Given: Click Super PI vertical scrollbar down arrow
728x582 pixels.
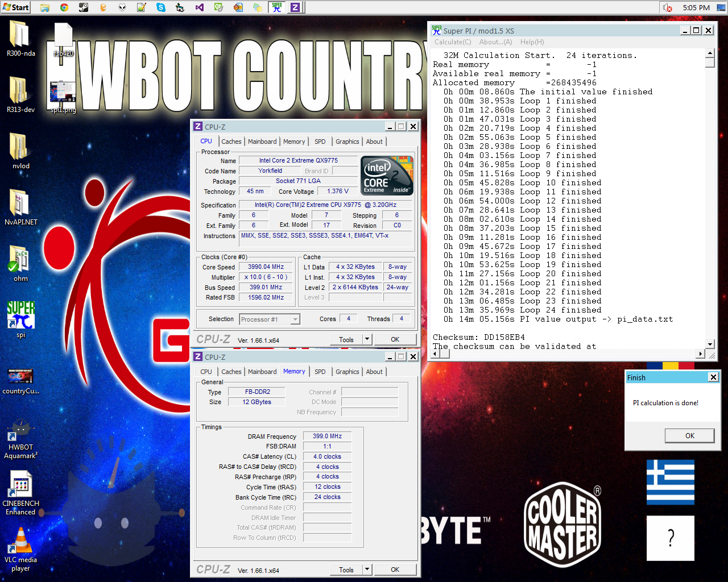Looking at the screenshot, I should point(710,344).
